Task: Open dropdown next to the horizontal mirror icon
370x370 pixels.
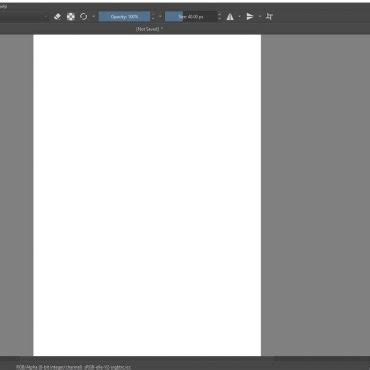Action: tap(239, 16)
